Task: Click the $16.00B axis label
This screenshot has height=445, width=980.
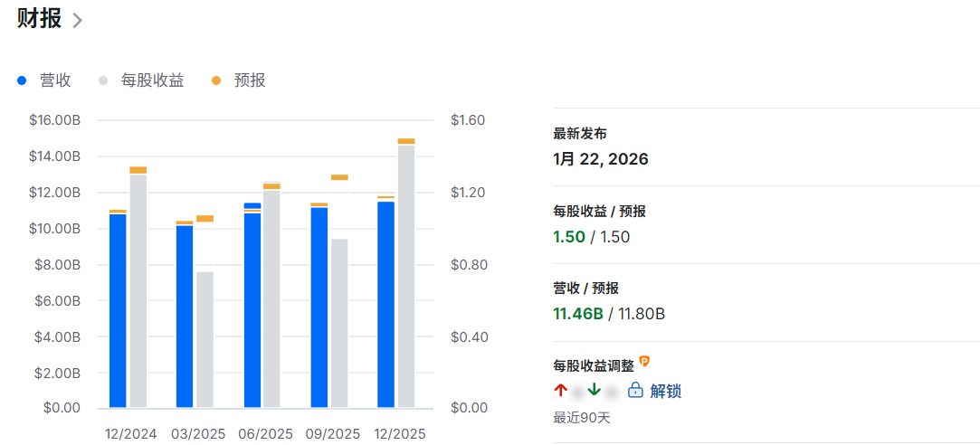Action: coord(54,120)
